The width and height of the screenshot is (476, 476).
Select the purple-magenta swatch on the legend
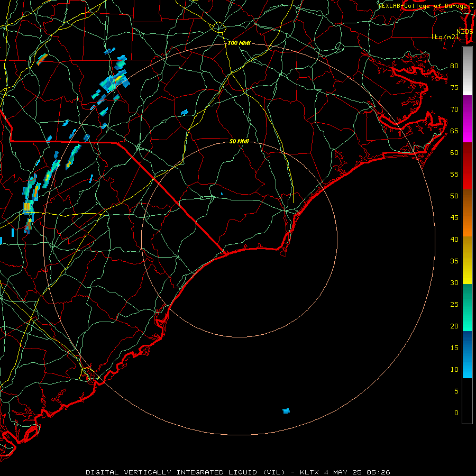click(467, 118)
